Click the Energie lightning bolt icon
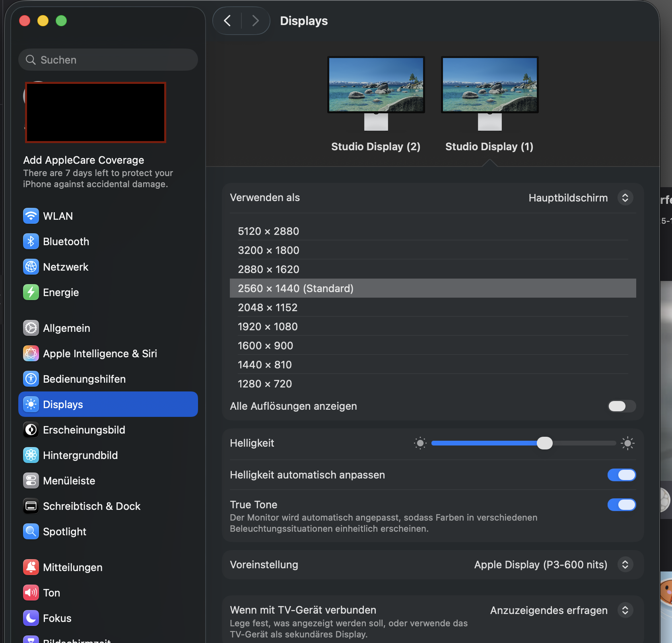This screenshot has width=672, height=643. click(x=31, y=292)
